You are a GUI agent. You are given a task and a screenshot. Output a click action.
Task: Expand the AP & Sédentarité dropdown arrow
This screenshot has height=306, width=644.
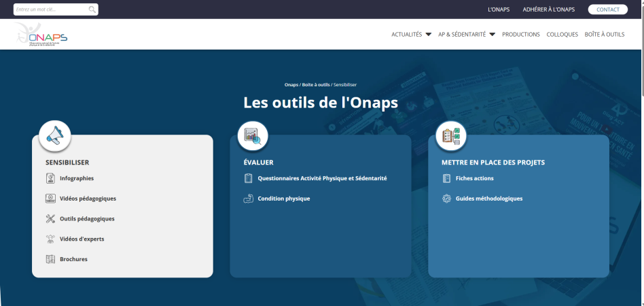point(492,35)
